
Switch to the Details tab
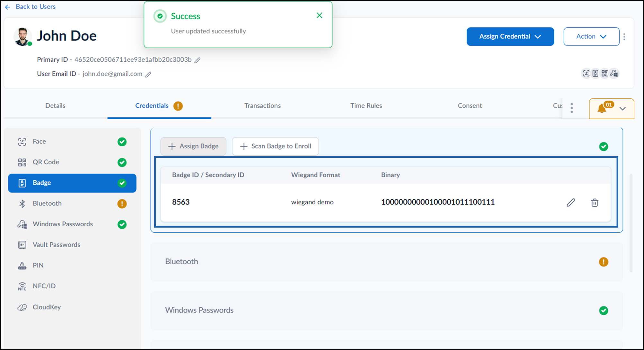click(x=55, y=105)
